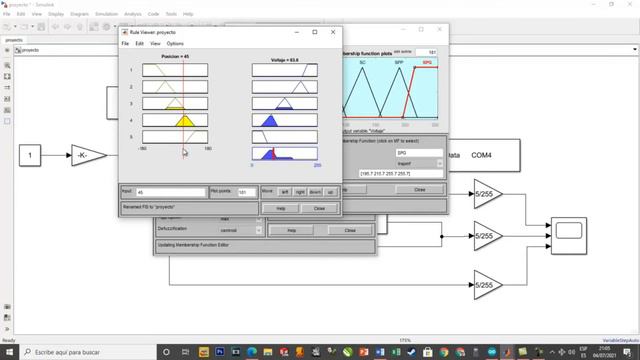The height and width of the screenshot is (360, 640).
Task: Open the Arduino IDE taskbar icon
Action: coord(491,352)
